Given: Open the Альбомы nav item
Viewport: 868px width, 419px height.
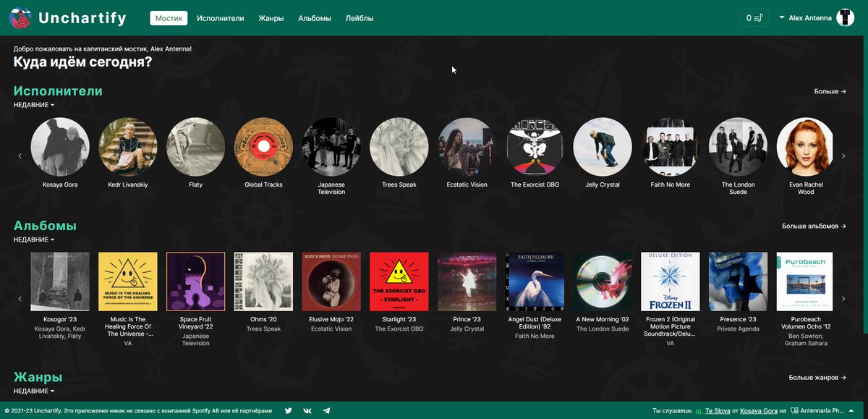Looking at the screenshot, I should coord(315,18).
